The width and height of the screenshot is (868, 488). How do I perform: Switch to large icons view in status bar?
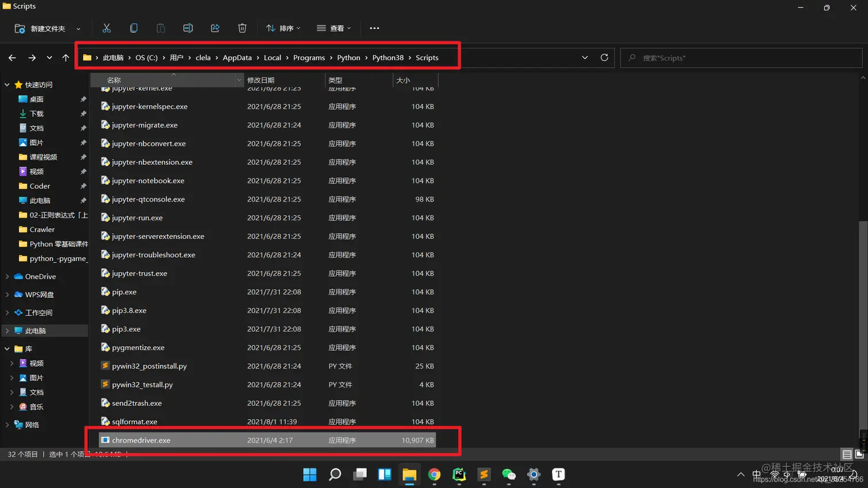click(859, 454)
